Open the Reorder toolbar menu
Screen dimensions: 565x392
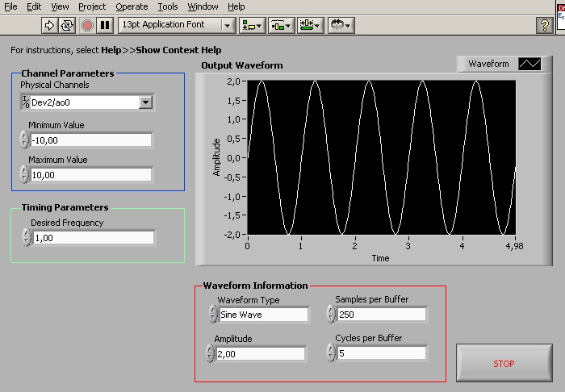pos(342,25)
